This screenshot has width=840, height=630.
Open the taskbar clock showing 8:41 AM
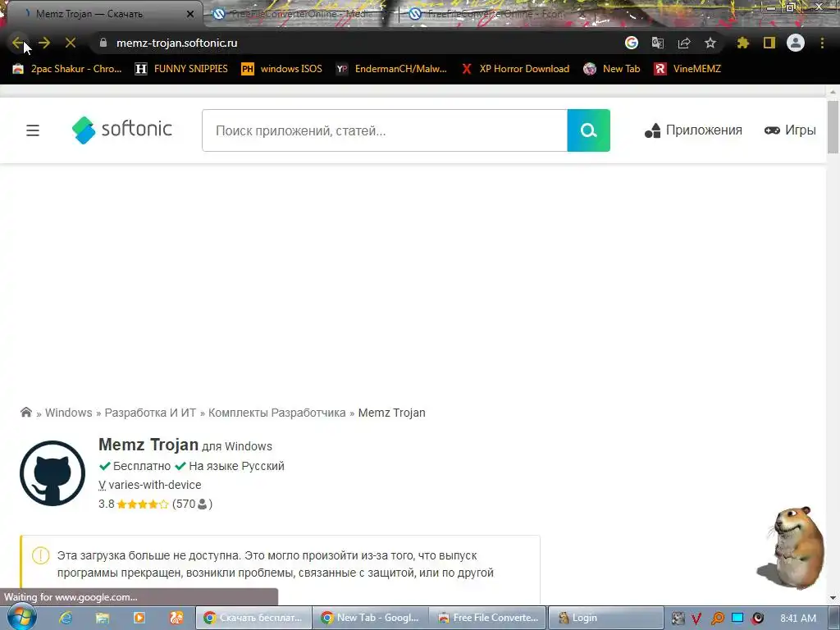pos(798,619)
